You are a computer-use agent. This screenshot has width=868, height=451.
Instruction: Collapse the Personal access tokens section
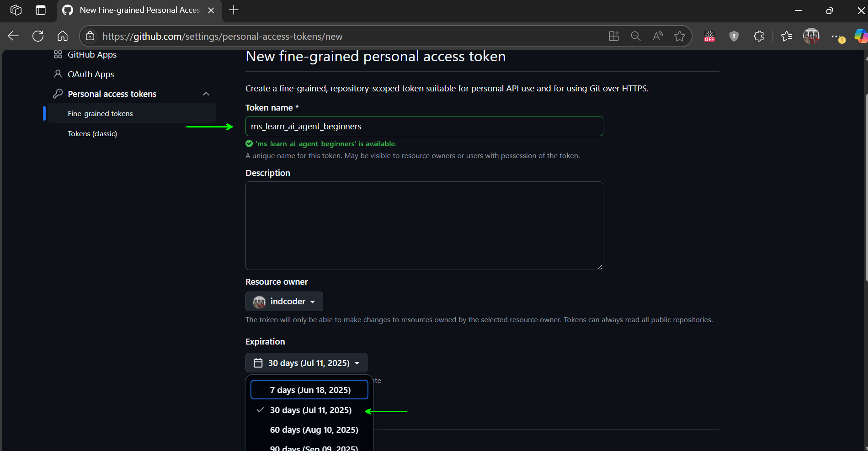[206, 94]
